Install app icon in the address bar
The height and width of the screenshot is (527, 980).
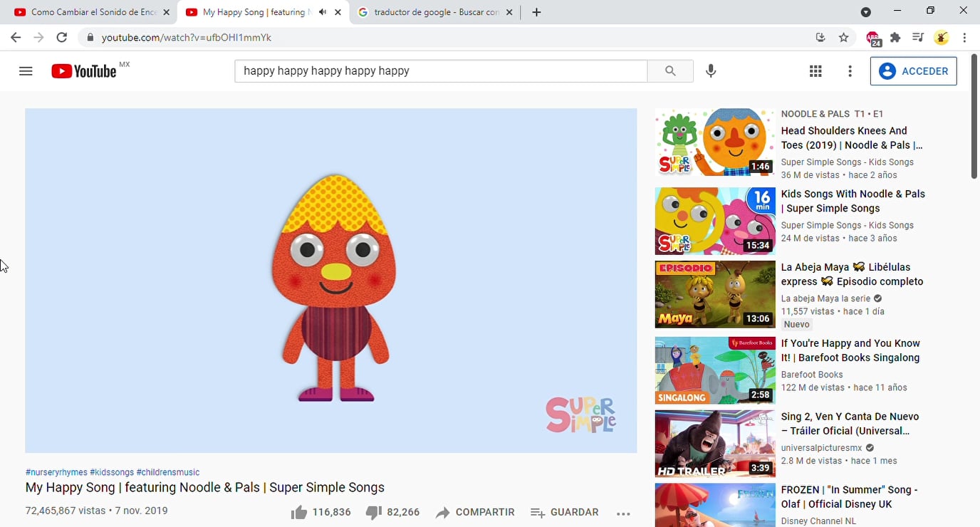[x=820, y=38]
